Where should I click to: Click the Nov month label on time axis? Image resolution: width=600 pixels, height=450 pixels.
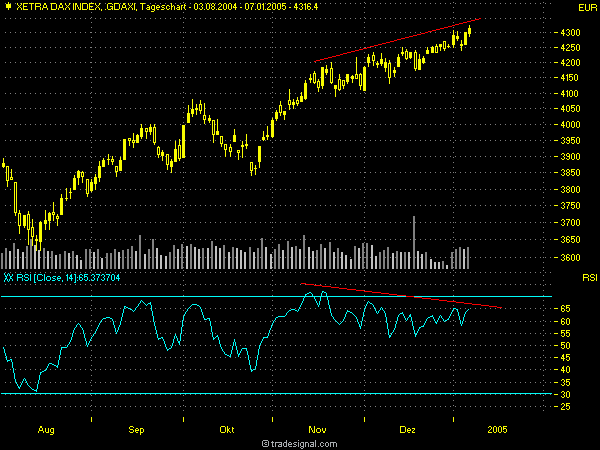tap(317, 430)
